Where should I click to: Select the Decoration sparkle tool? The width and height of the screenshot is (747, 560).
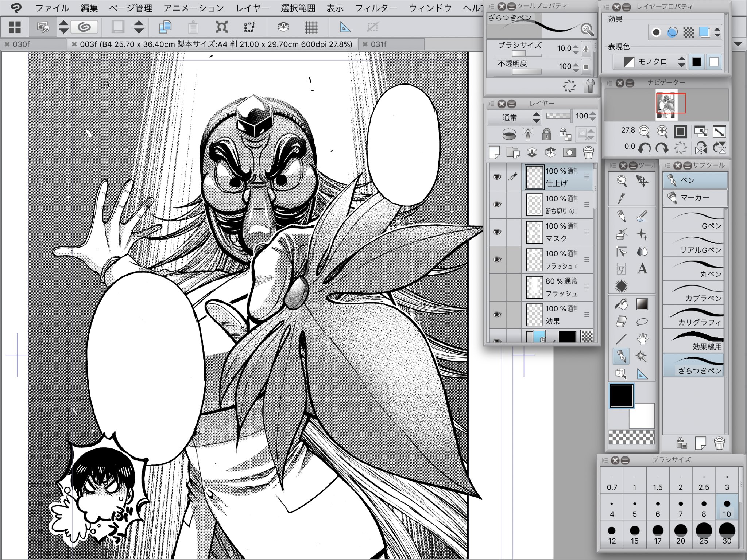click(642, 234)
